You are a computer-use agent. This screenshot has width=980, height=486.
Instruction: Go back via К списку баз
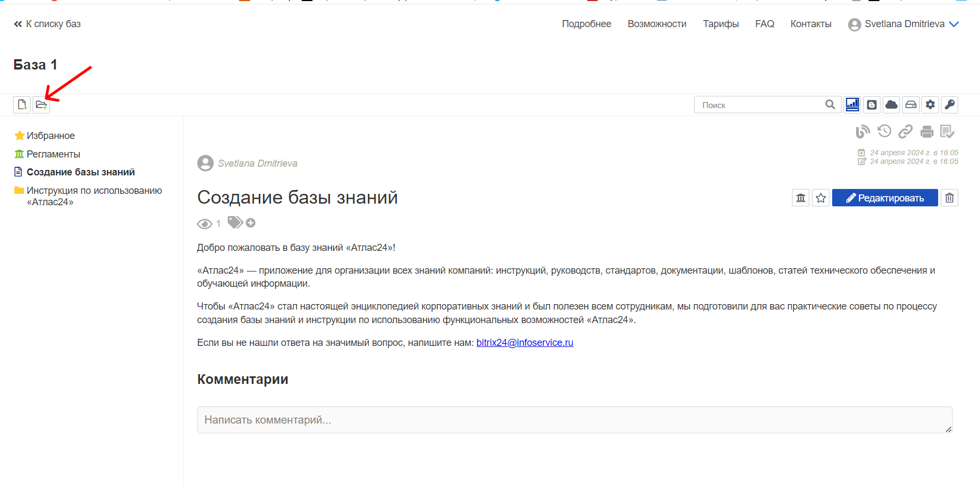click(47, 24)
